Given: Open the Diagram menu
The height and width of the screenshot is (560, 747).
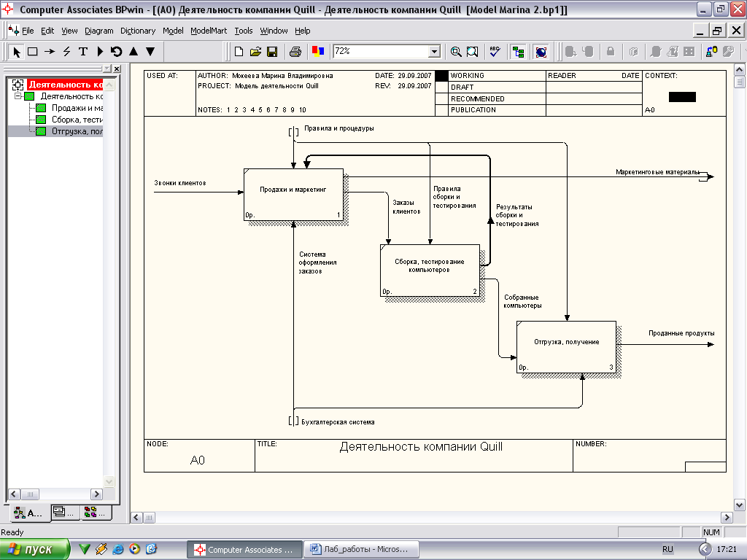Looking at the screenshot, I should click(99, 31).
